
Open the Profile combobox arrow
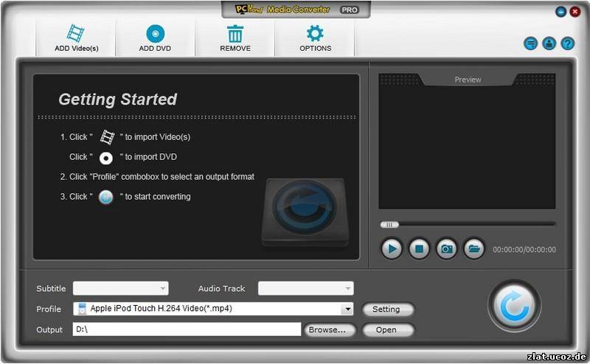347,309
